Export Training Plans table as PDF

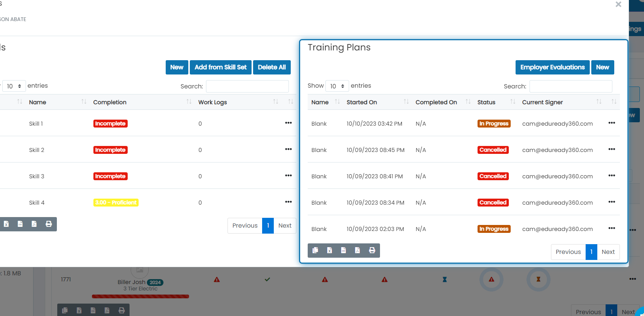pyautogui.click(x=357, y=251)
